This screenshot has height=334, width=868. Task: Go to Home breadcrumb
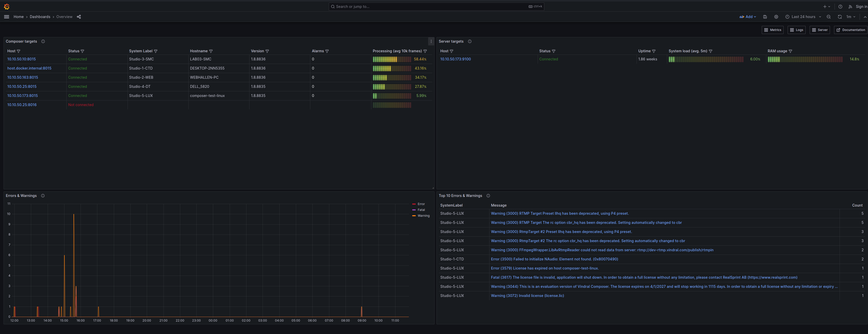[19, 17]
